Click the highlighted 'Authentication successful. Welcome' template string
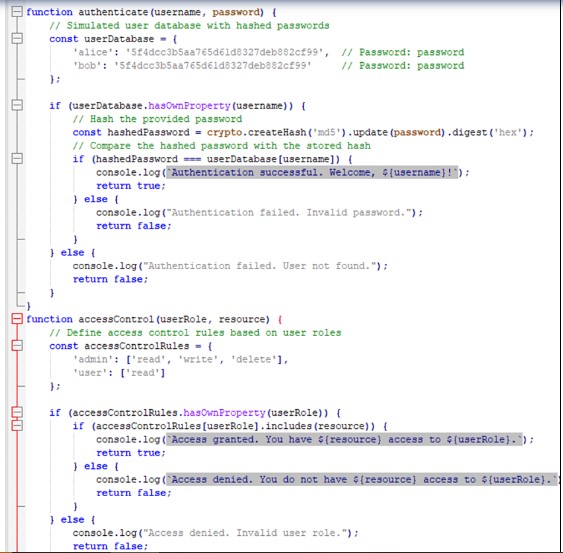The image size is (563, 553). point(312,172)
